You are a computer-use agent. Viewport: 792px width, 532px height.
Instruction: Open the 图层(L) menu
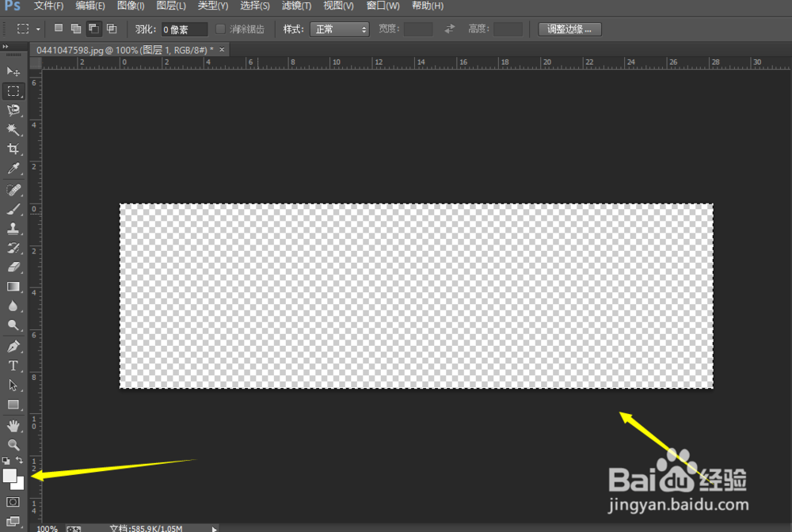[171, 6]
